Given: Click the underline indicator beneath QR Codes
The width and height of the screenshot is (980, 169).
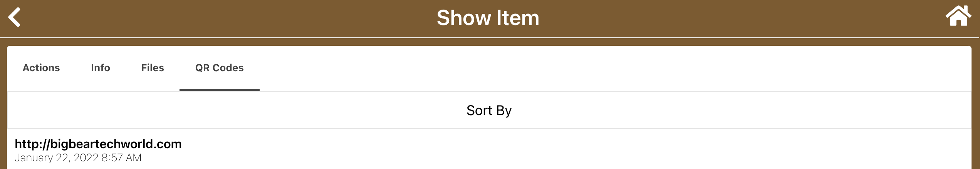Looking at the screenshot, I should pos(219,90).
